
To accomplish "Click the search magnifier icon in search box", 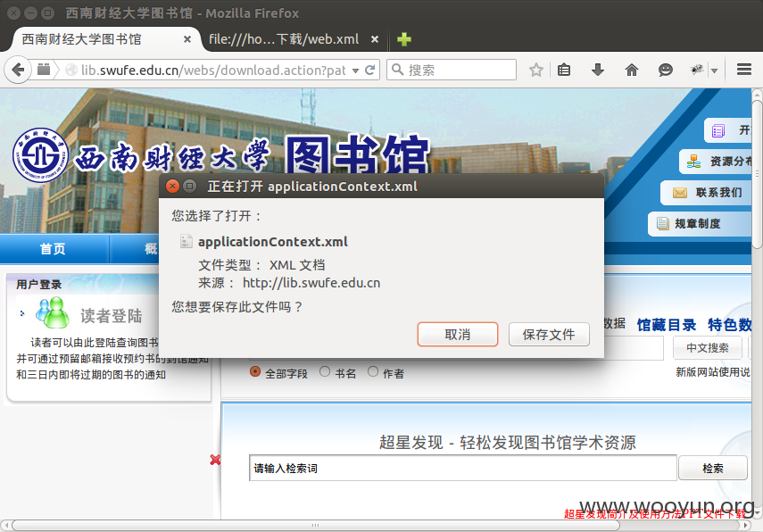I will click(x=397, y=70).
